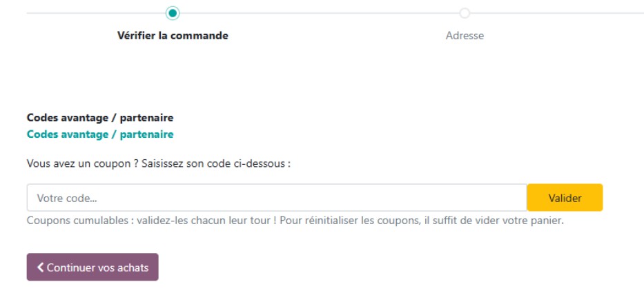644x302 pixels.
Task: Click the 'Vous avez un coupon ?' text
Action: pos(82,163)
